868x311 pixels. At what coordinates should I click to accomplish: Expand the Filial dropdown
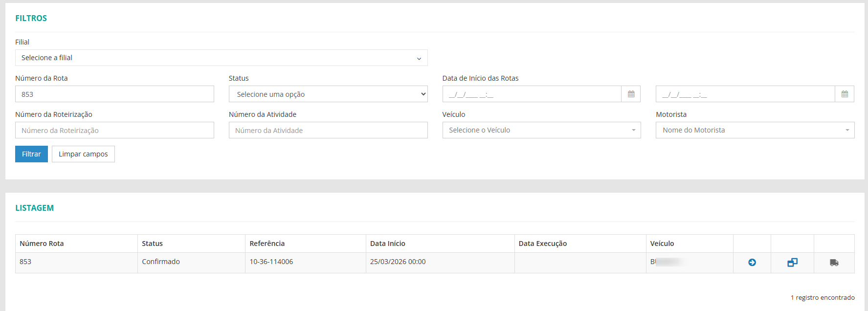point(221,58)
